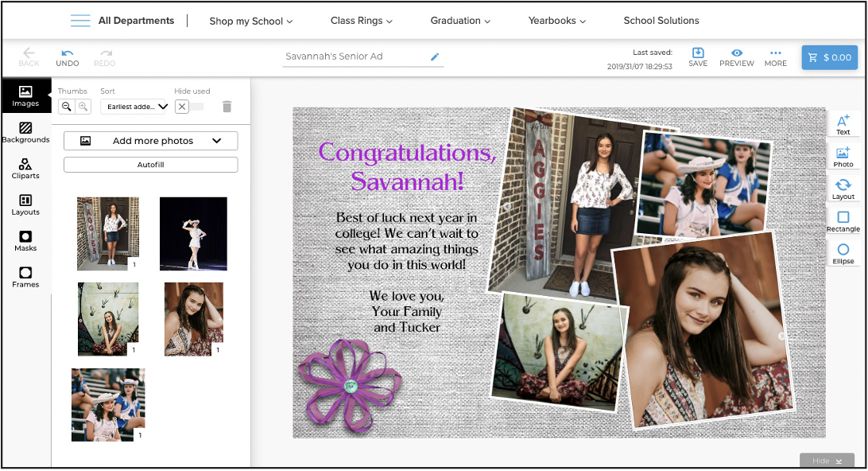Select the Congratulations, Savannah! heading text

407,166
